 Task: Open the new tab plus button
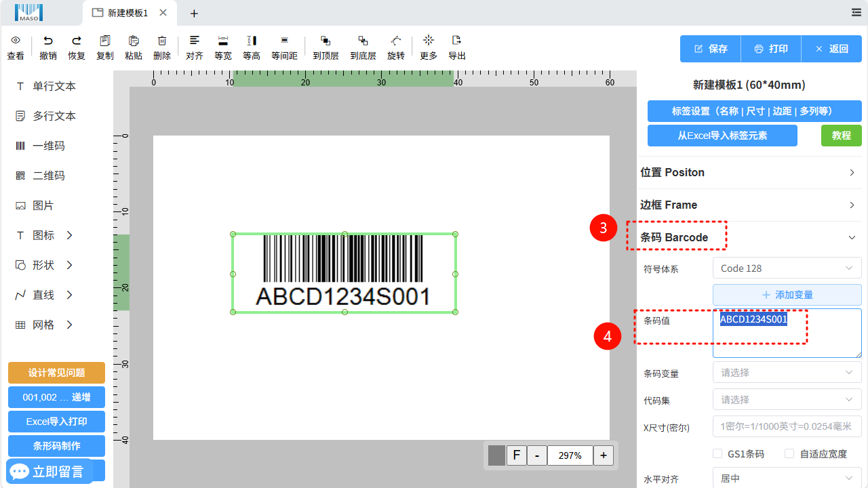pos(194,13)
